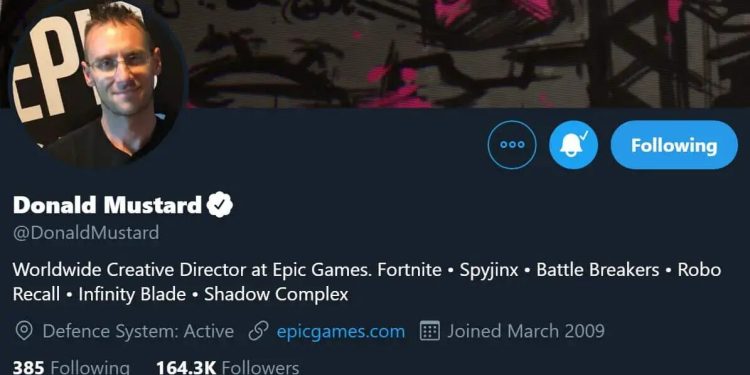This screenshot has height=375, width=750.
Task: Click the Following button to unfollow
Action: pos(674,144)
